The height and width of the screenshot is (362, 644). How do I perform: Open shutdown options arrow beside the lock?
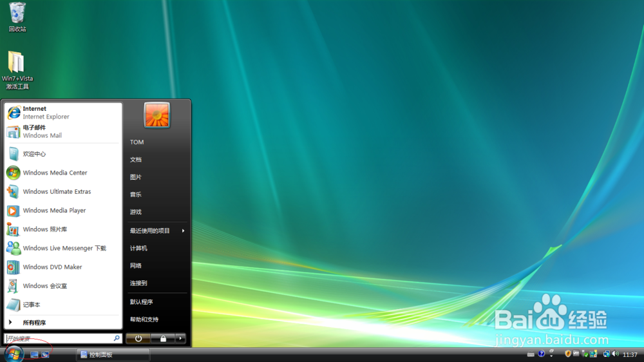click(x=181, y=339)
